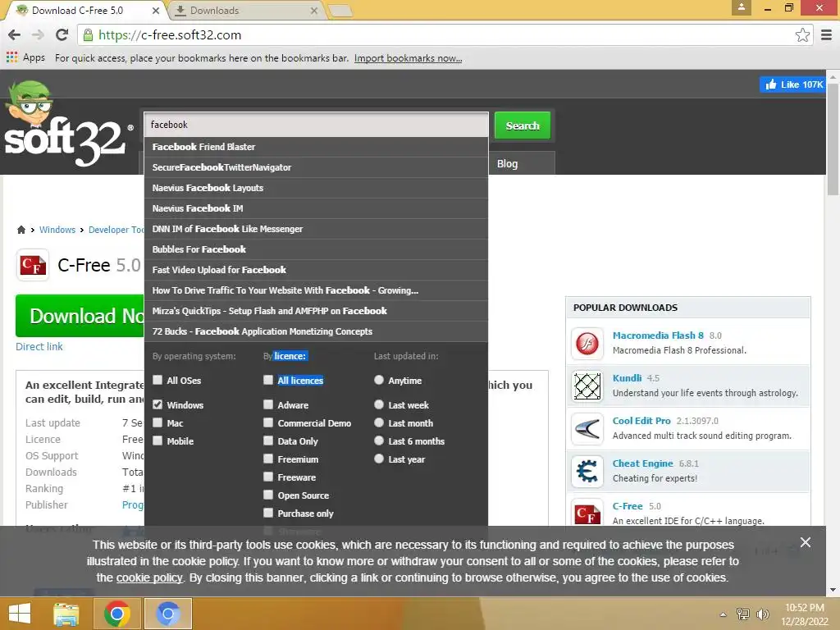
Task: Check the Data Only checkbox
Action: tap(268, 441)
